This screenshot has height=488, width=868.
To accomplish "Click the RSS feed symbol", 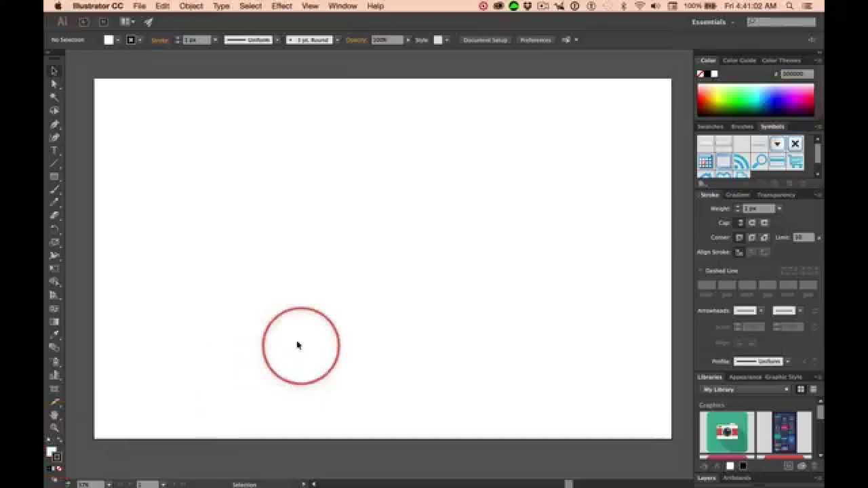I will 741,161.
